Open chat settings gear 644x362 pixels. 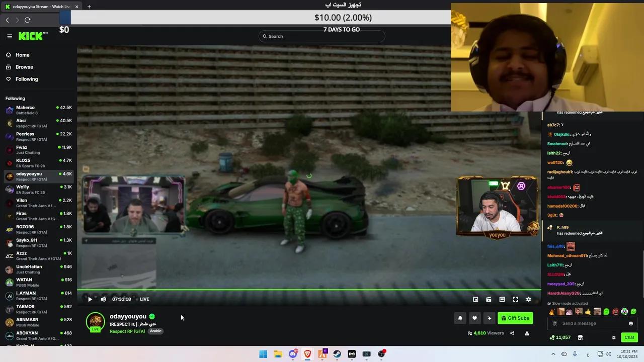click(x=614, y=337)
